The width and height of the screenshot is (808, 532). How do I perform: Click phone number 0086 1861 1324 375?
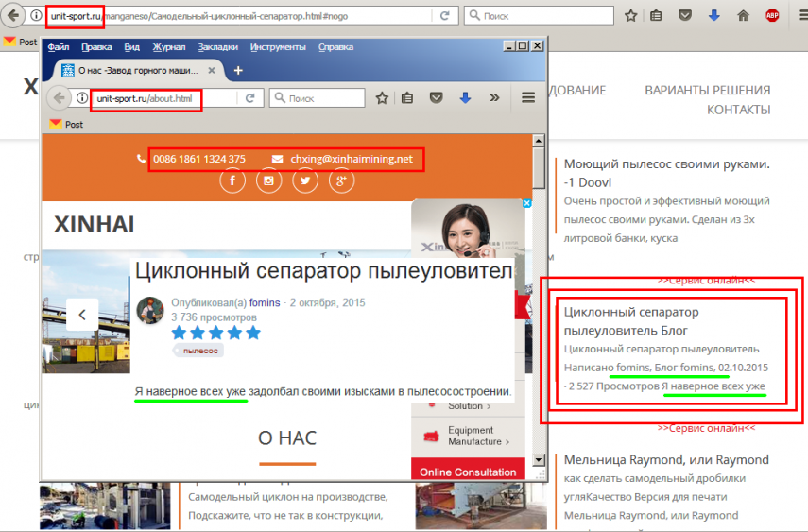198,159
